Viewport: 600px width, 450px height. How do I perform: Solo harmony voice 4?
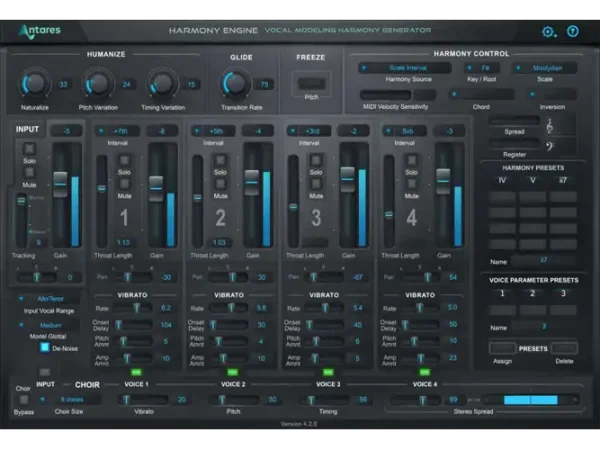(412, 160)
